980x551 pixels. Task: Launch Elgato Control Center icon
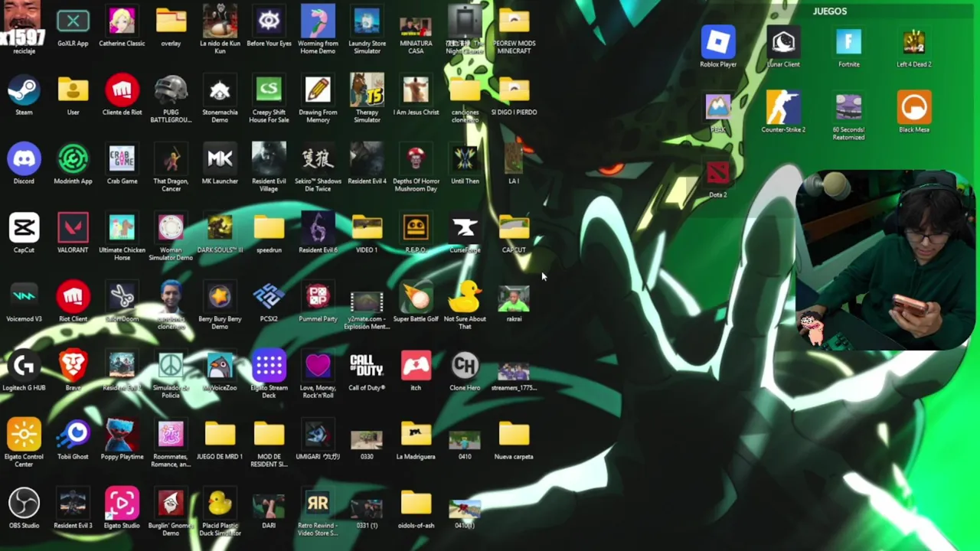tap(24, 435)
